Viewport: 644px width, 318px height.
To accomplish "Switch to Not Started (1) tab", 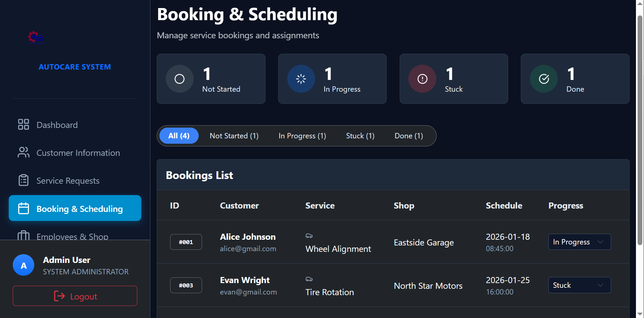I will click(x=234, y=136).
